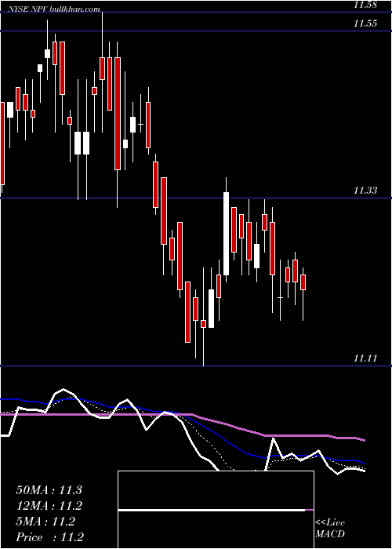This screenshot has height=549, width=392.
Task: Click the Price : 11.2 readout
Action: [x=49, y=537]
